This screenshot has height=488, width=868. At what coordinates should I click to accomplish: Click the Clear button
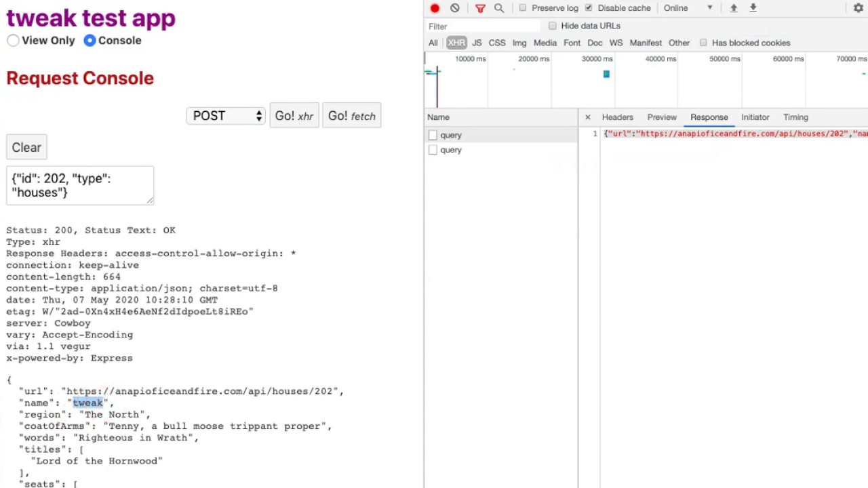[26, 148]
